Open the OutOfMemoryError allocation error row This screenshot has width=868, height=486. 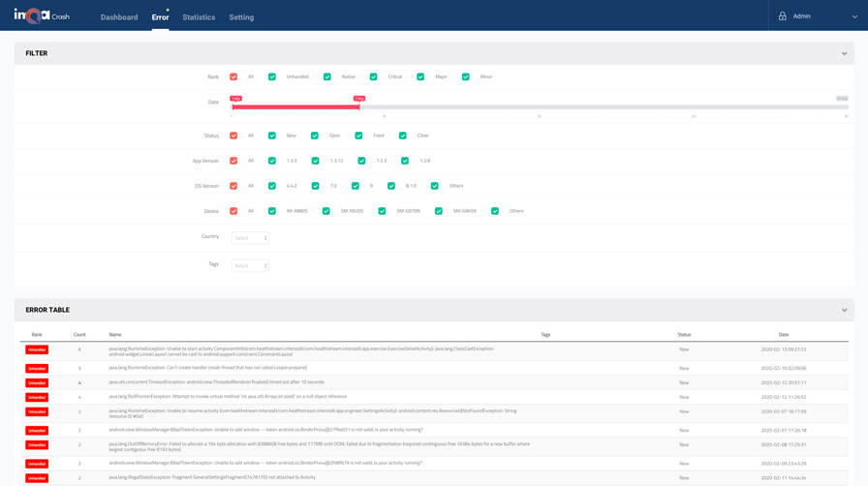click(x=434, y=446)
